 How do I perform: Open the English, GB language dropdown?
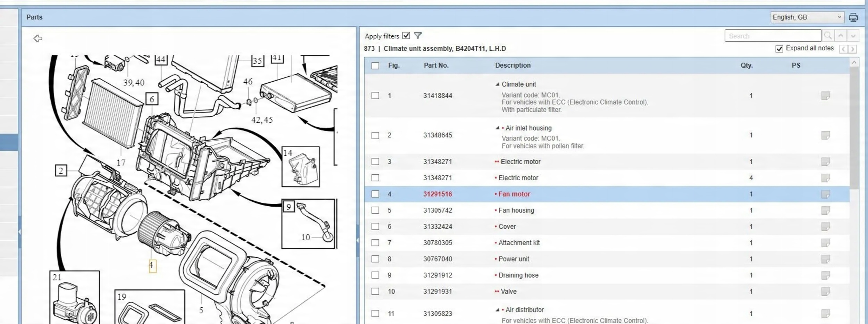[807, 17]
